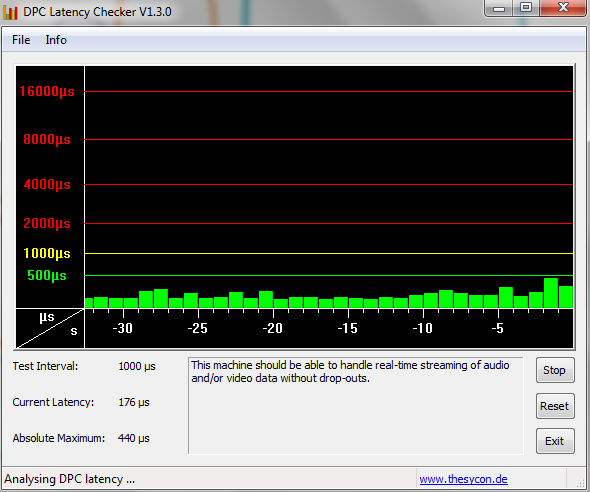Screen dimensions: 590x492
Task: Click the -5 time axis marker
Action: [x=497, y=328]
